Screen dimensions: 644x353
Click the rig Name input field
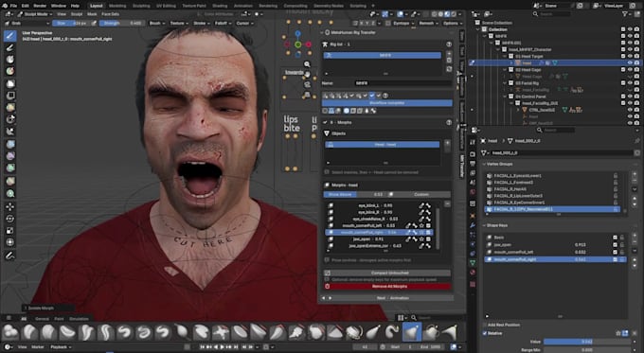coord(402,83)
